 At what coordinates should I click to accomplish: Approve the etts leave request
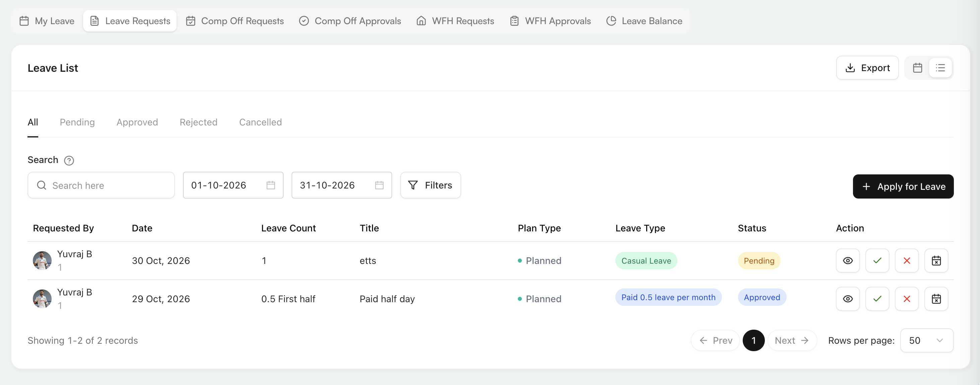(x=877, y=261)
